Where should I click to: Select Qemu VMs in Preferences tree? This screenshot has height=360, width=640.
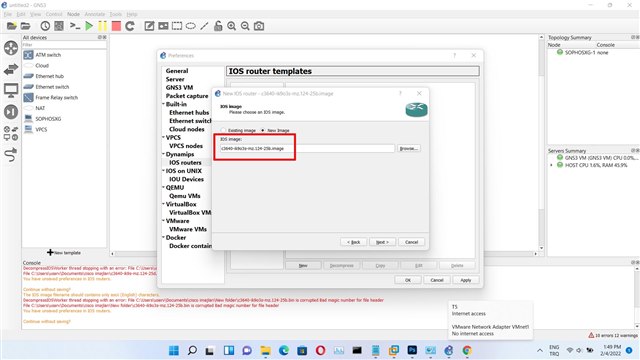(x=184, y=196)
